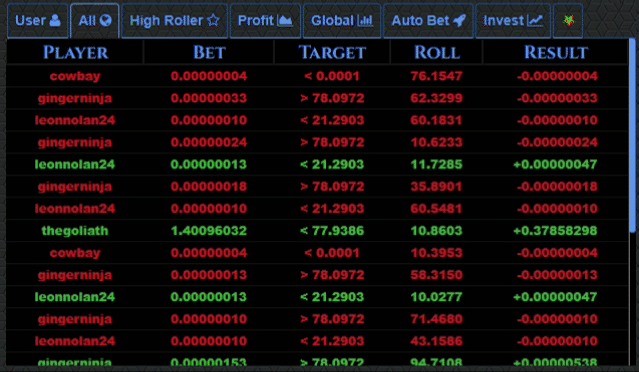
Task: Select player leonnolan24 in the 11.7285 roll row
Action: pyautogui.click(x=75, y=164)
